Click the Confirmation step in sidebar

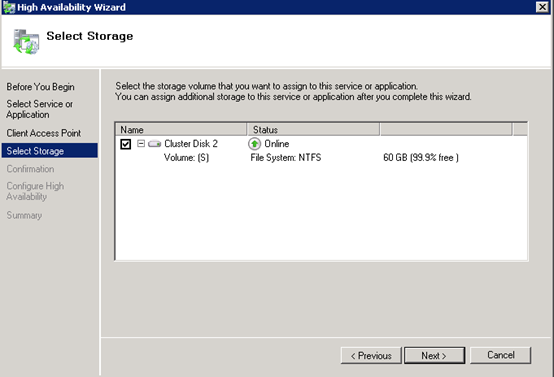(30, 169)
